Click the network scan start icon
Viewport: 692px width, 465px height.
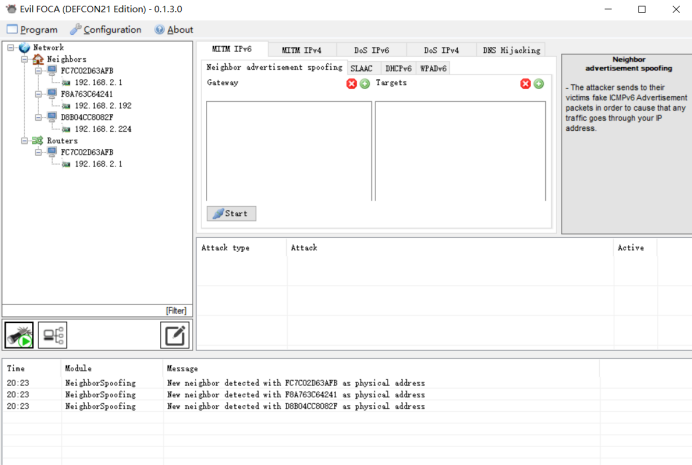[19, 335]
